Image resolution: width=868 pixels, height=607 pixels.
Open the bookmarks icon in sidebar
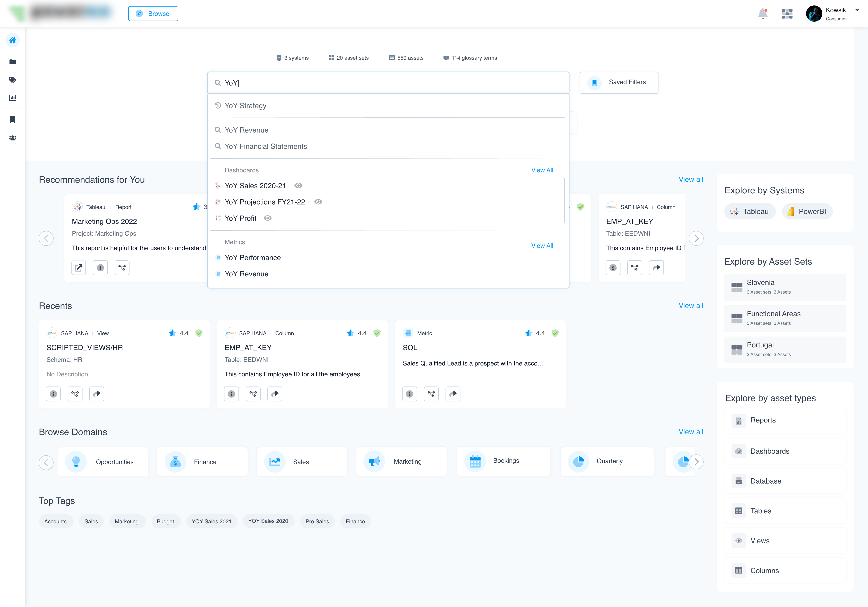(12, 119)
